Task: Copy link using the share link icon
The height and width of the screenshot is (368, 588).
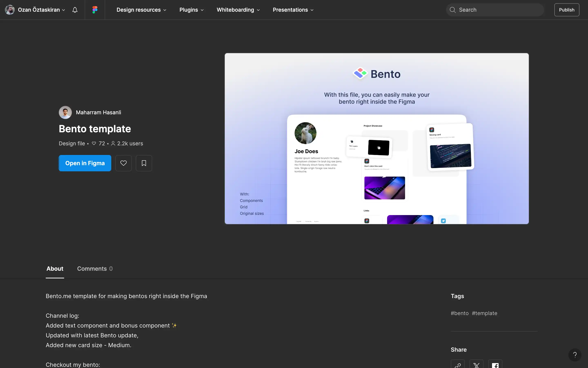Action: (x=458, y=364)
